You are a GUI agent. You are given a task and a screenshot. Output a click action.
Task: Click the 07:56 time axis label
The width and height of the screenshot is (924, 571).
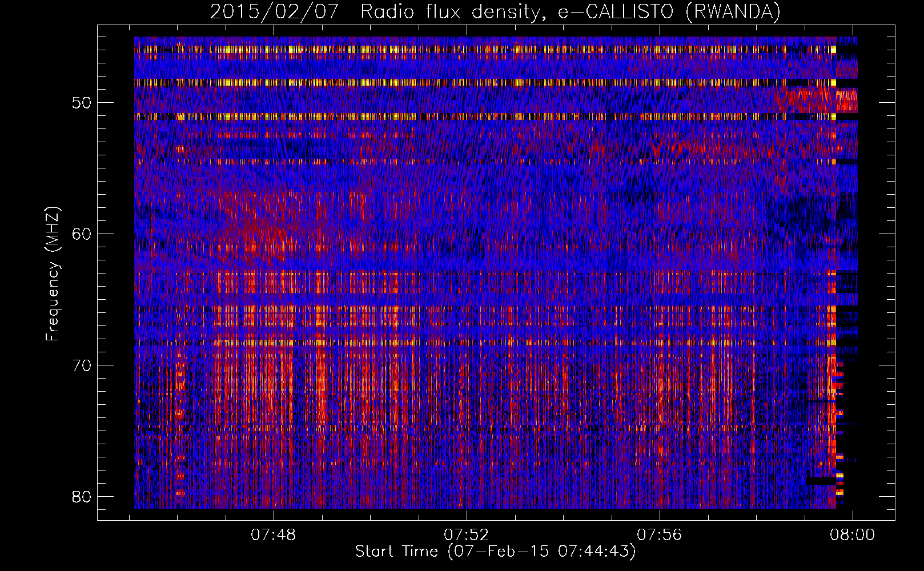click(x=660, y=534)
